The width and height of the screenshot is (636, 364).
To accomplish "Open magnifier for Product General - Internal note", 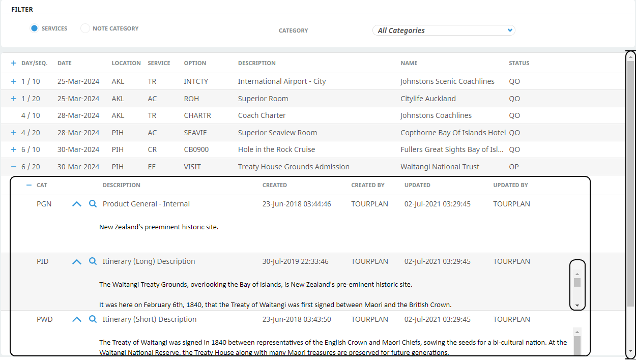I will pyautogui.click(x=93, y=203).
